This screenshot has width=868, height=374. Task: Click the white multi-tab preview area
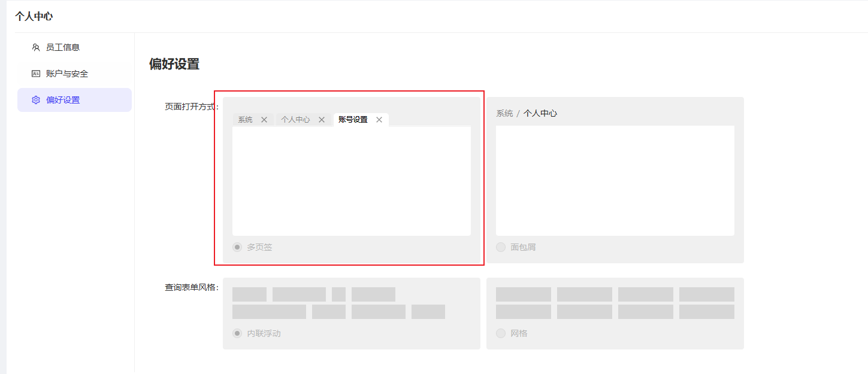click(x=352, y=181)
